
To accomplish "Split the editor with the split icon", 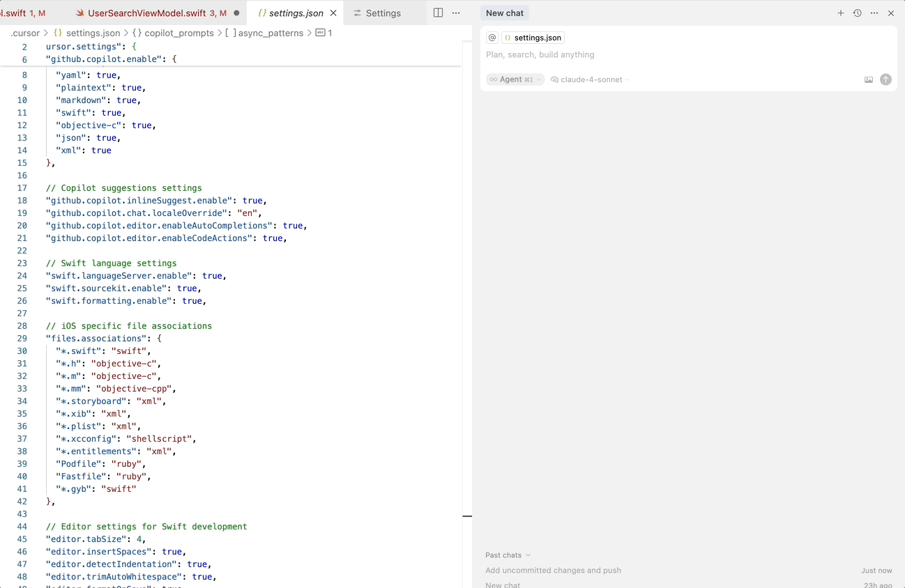I will pyautogui.click(x=438, y=13).
